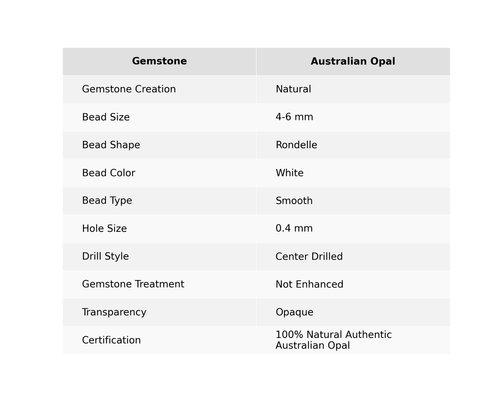The width and height of the screenshot is (500, 398).
Task: Select the Bead Size row label
Action: click(106, 117)
